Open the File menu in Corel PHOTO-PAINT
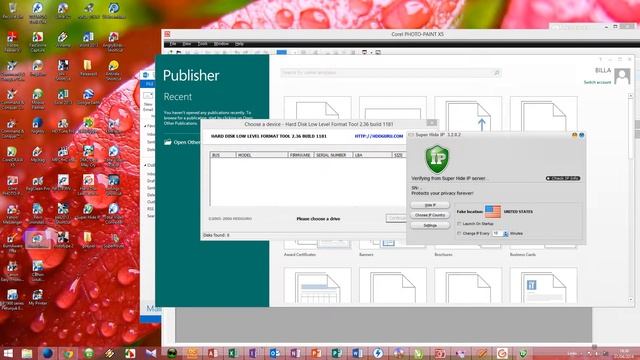Image resolution: width=640 pixels, height=360 pixels. coord(173,44)
